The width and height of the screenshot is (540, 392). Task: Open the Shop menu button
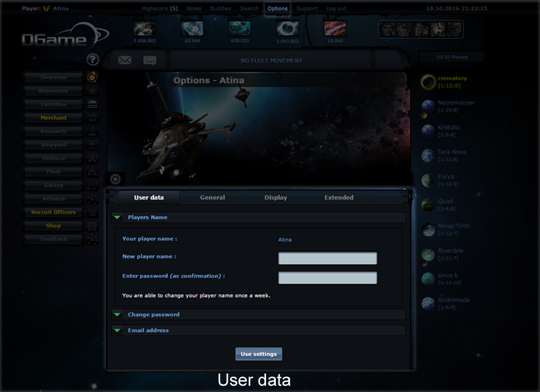click(x=54, y=226)
